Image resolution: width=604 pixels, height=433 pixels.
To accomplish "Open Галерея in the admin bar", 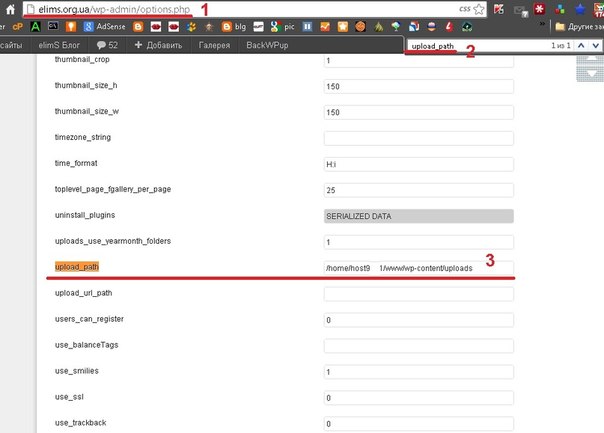I will pos(214,45).
